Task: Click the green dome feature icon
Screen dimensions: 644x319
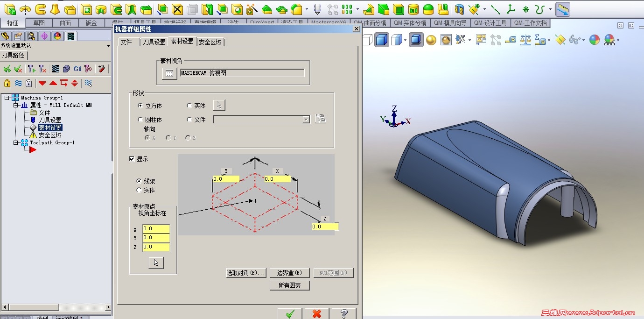Action: [428, 8]
